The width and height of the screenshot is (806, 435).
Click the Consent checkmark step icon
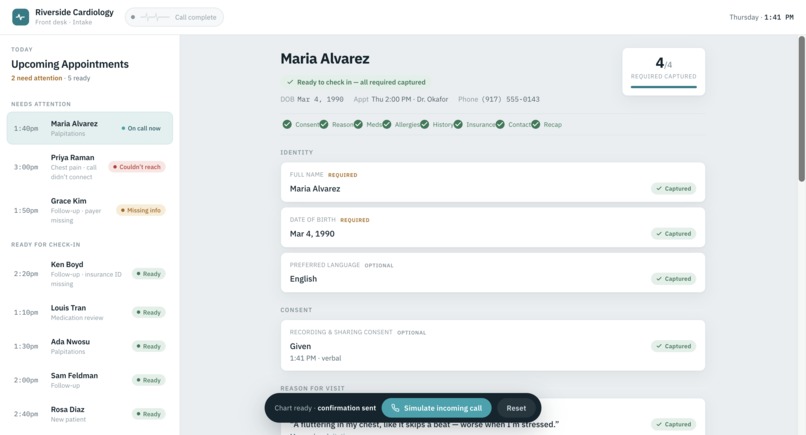[x=287, y=124]
